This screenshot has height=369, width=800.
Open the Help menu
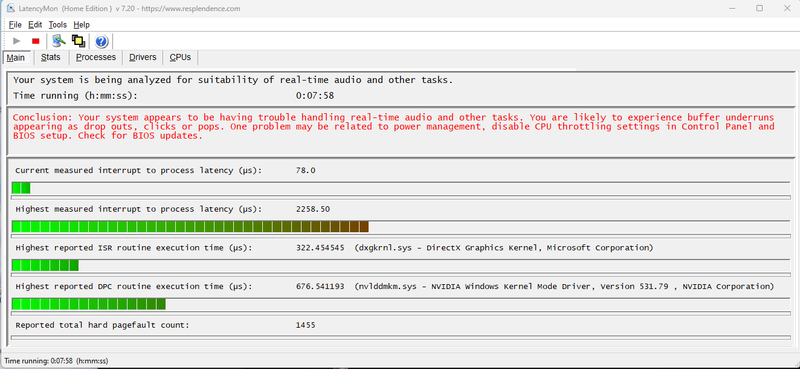tap(82, 24)
